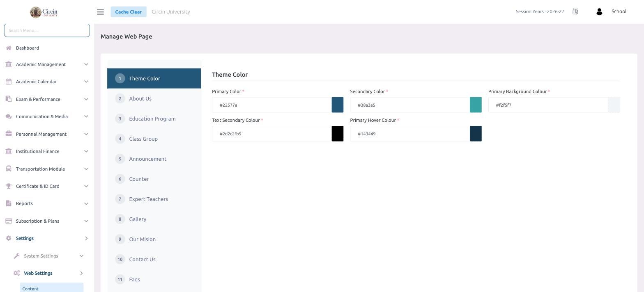Click the Dashboard home icon
Image resolution: width=644 pixels, height=292 pixels.
click(x=9, y=48)
